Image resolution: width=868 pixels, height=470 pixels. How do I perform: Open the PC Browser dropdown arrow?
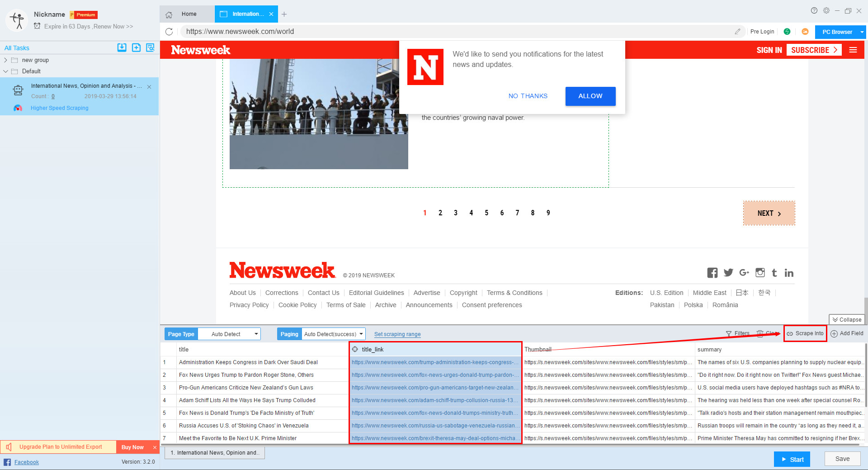(x=862, y=32)
